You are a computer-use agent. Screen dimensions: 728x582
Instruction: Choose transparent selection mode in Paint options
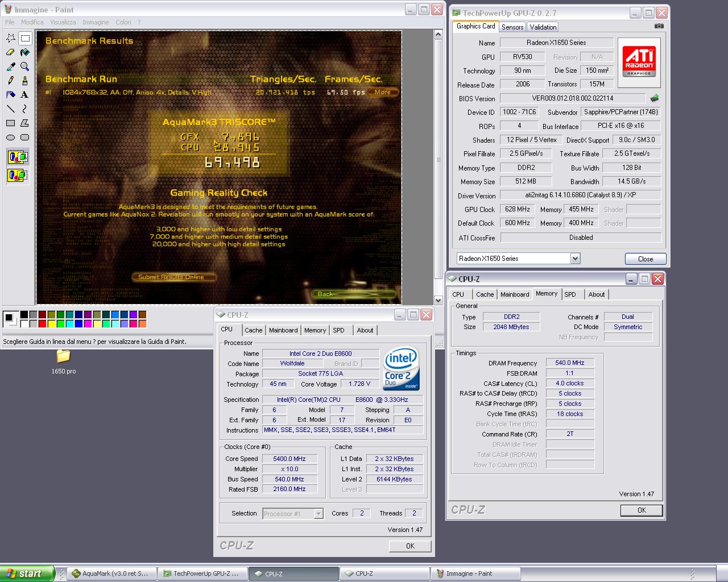coord(18,175)
